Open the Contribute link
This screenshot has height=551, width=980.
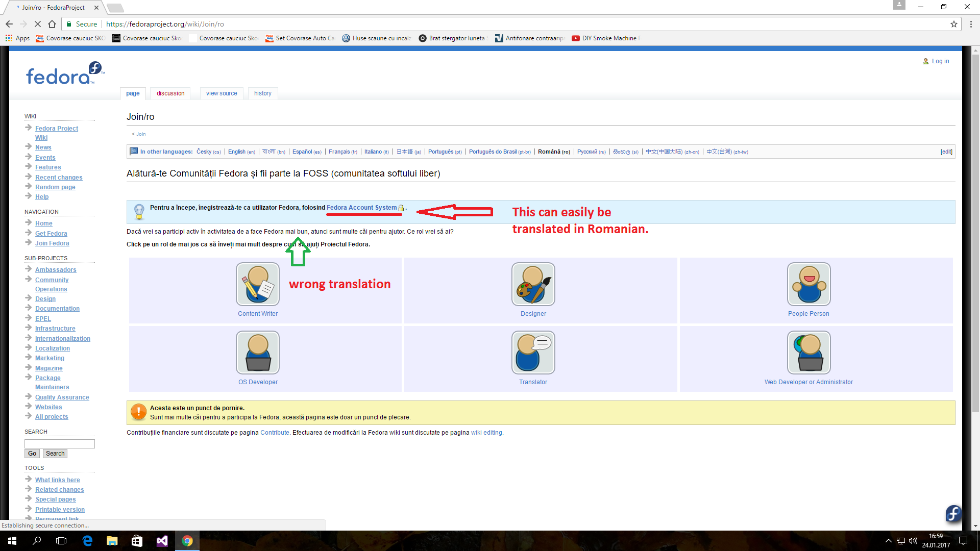click(275, 433)
